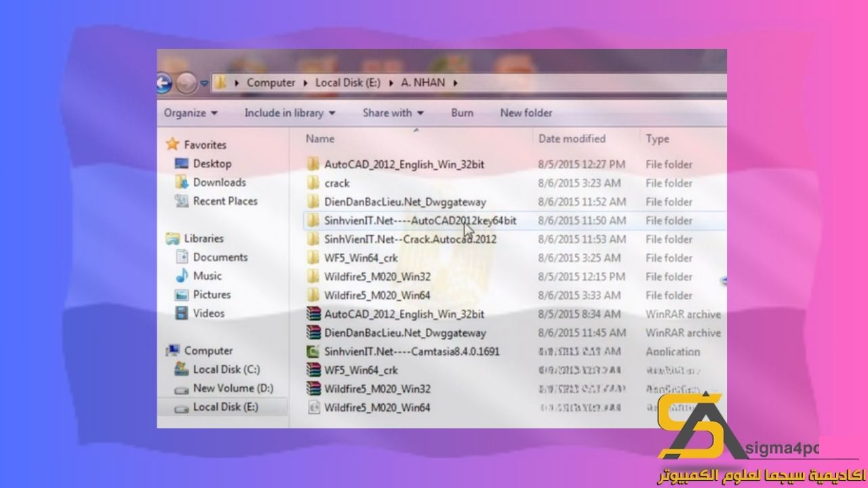The image size is (868, 488).
Task: Click the New folder button
Action: (x=526, y=113)
